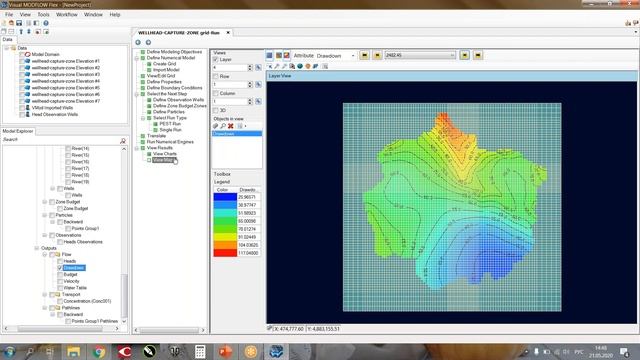Click the blue legend color swatch 25.96571
The width and height of the screenshot is (640, 360).
(x=225, y=197)
